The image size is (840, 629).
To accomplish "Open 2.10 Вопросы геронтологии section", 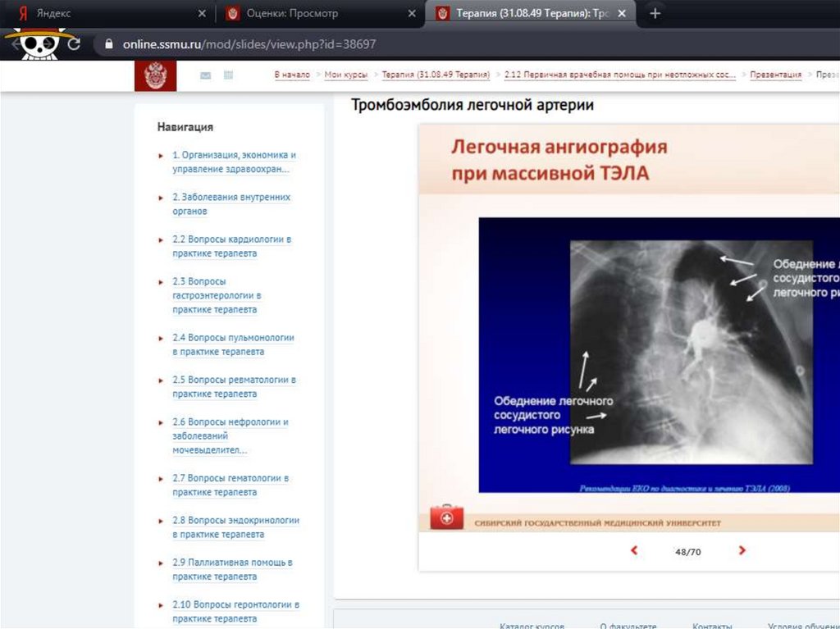I will coord(235,611).
